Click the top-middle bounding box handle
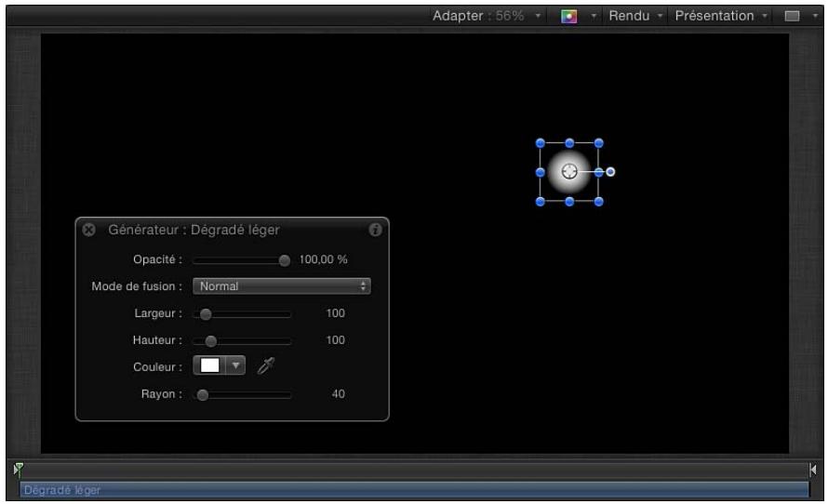This screenshot has height=504, width=828. point(569,143)
